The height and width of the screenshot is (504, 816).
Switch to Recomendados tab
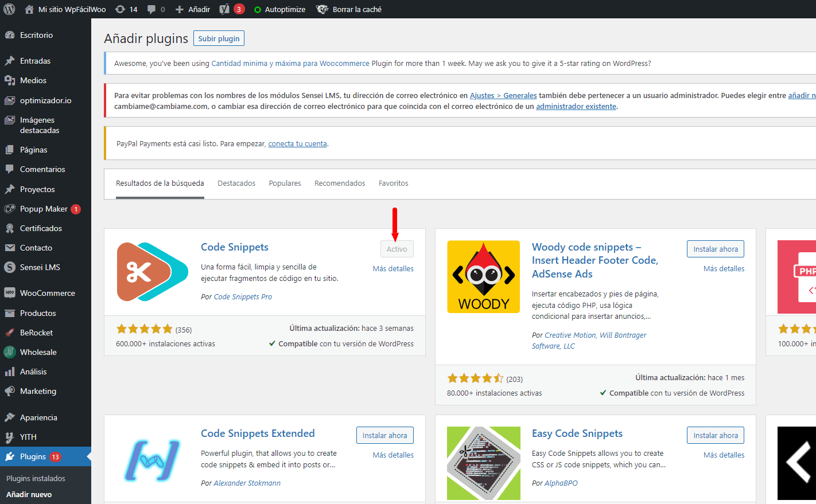coord(340,183)
